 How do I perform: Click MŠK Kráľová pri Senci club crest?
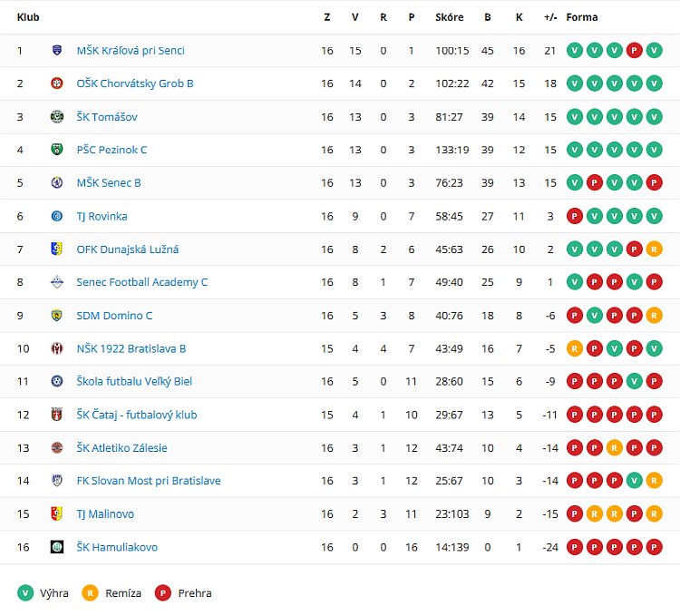click(x=57, y=51)
